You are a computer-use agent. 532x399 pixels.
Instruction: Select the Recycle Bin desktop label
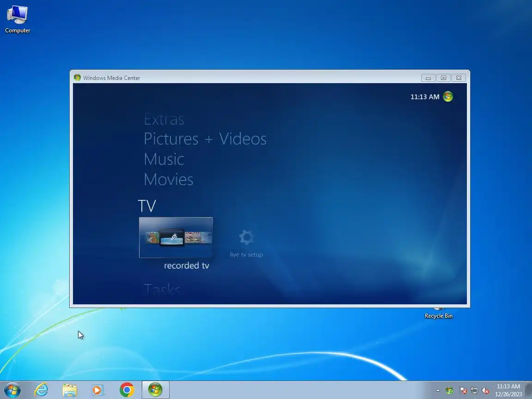(x=438, y=316)
